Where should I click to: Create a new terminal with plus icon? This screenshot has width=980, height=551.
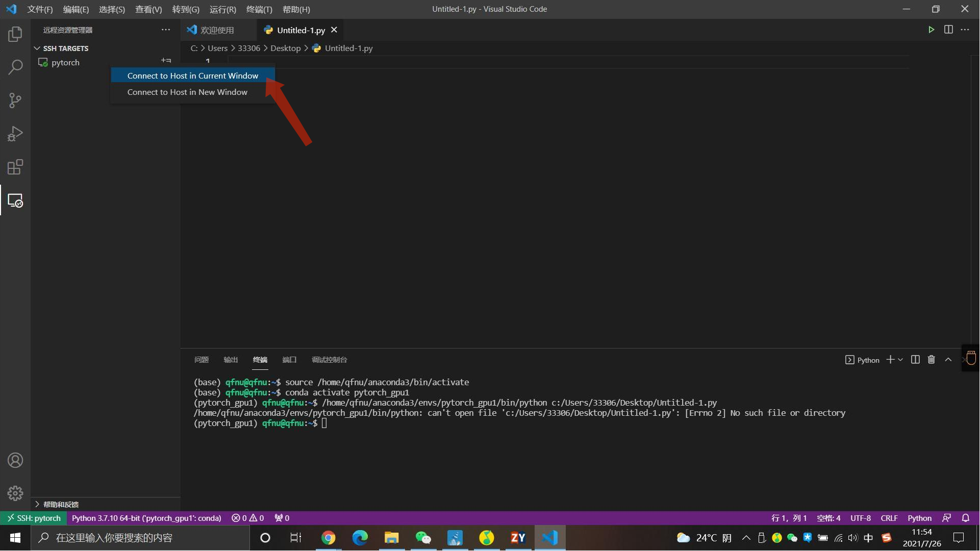[890, 360]
